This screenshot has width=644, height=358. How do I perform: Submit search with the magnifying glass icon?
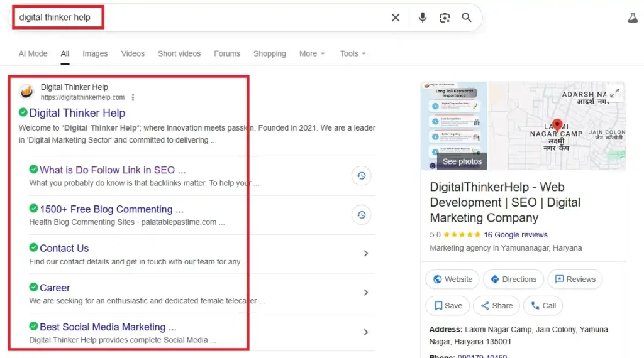coord(467,18)
